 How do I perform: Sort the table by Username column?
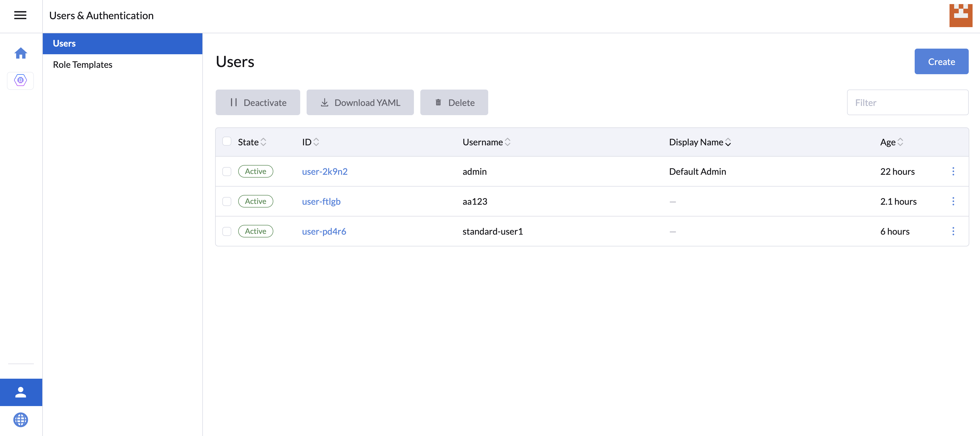(486, 142)
